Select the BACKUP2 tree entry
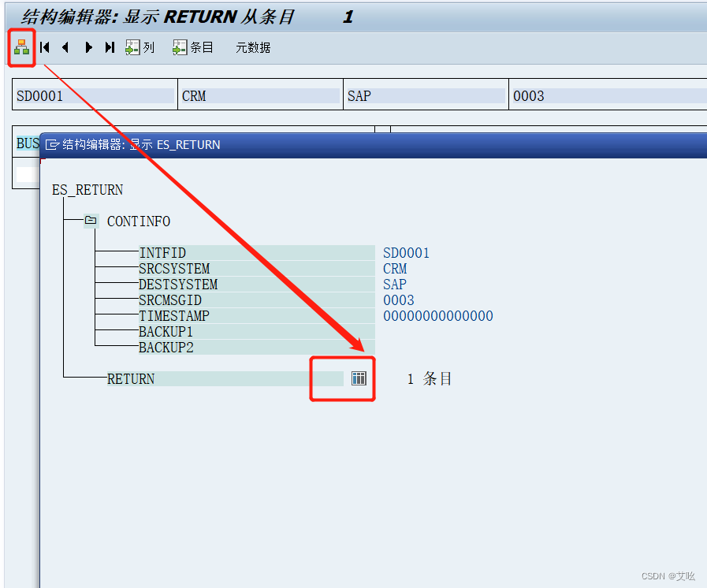707x588 pixels. point(166,347)
